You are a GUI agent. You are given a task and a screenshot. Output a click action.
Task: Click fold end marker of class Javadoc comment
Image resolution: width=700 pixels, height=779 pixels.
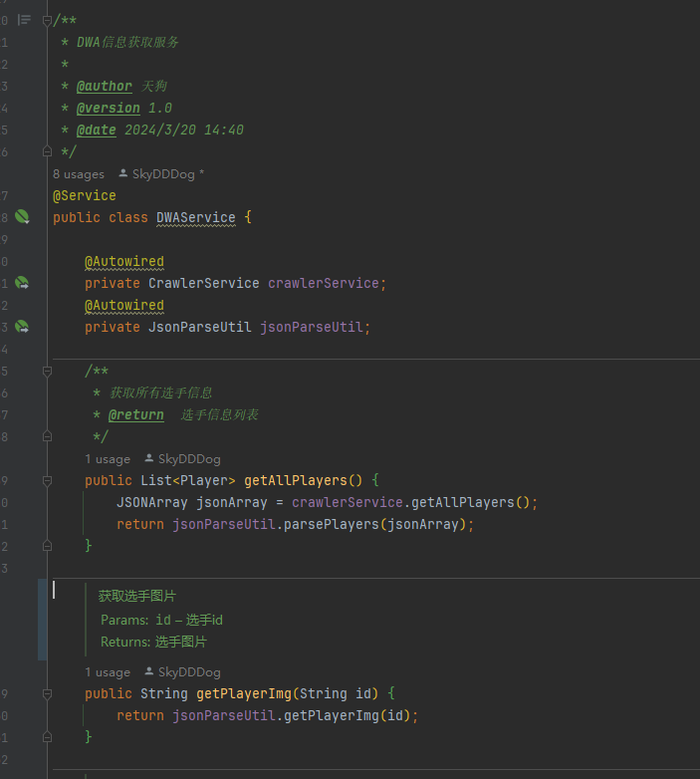[x=47, y=151]
